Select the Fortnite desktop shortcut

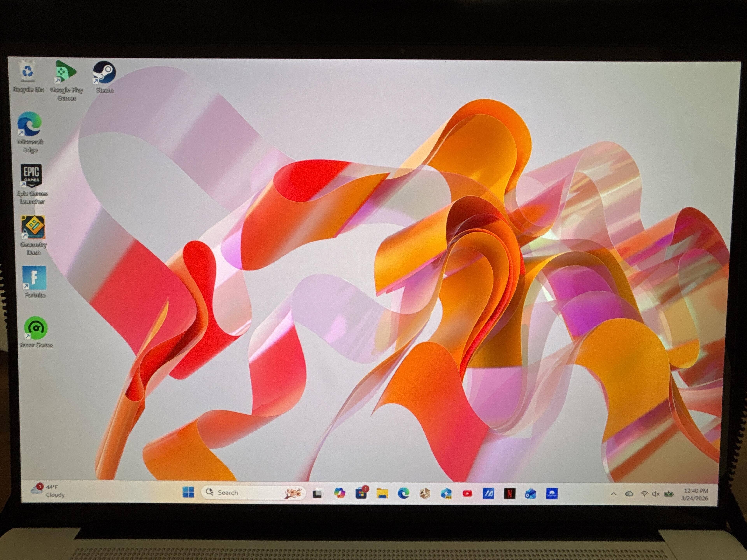[34, 282]
